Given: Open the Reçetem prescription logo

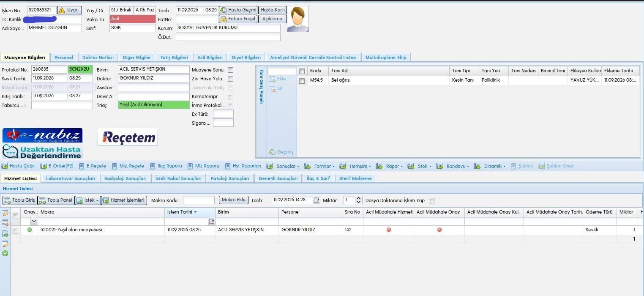Looking at the screenshot, I should 127,137.
